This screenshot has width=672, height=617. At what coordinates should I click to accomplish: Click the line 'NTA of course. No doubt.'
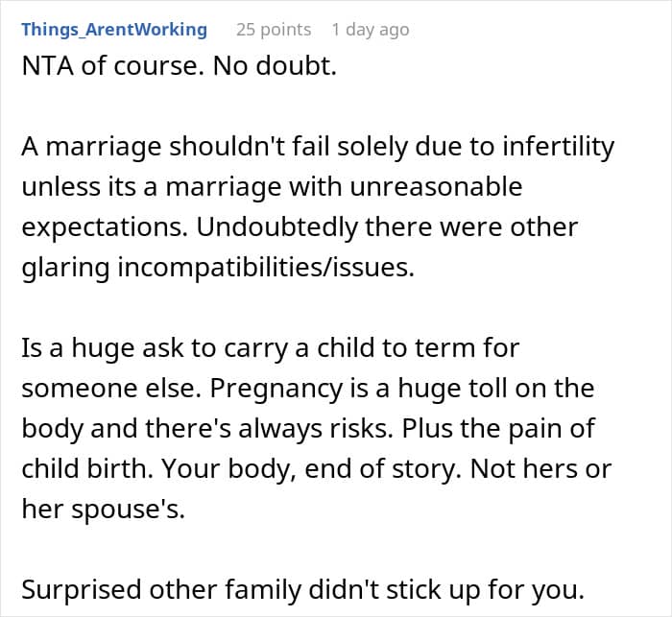point(180,66)
